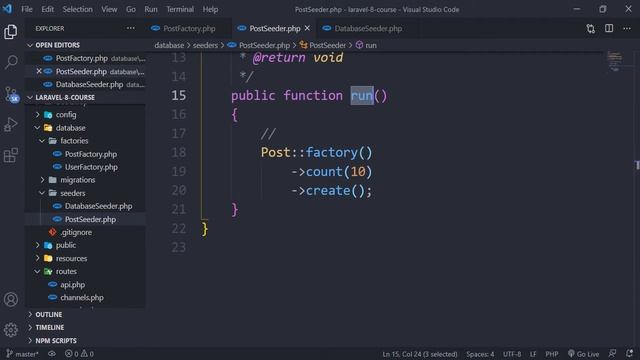The height and width of the screenshot is (360, 640).
Task: Open editor more actions ellipsis
Action: click(627, 28)
